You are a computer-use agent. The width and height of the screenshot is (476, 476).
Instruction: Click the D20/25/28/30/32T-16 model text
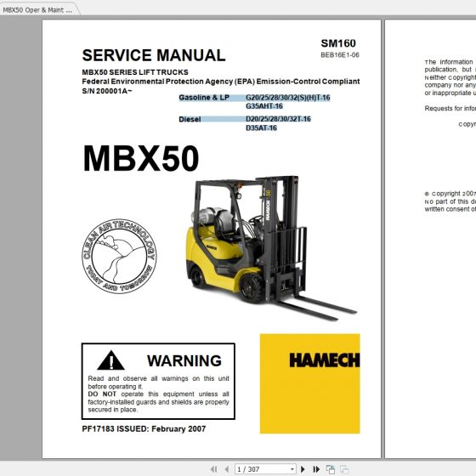[278, 119]
